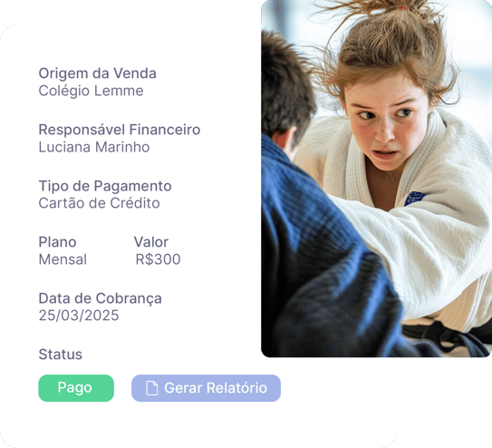Select the green Pago status badge
Image resolution: width=492 pixels, height=448 pixels.
tap(76, 388)
